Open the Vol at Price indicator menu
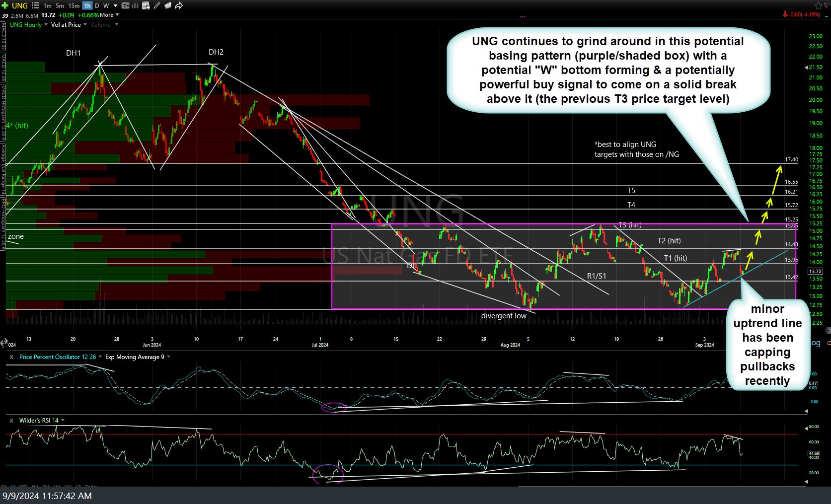Screen dimensions: 831x504 coord(85,25)
